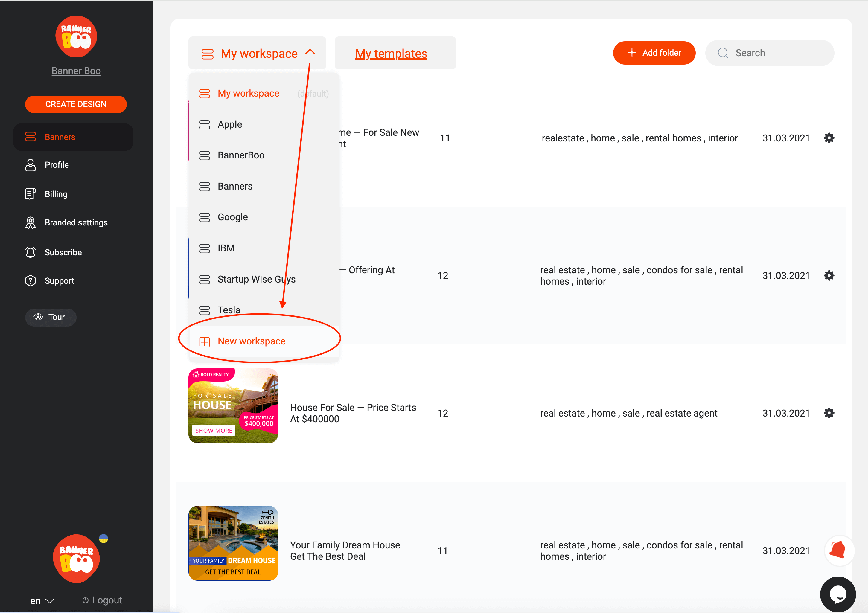Screen dimensions: 868x613
Task: Click the Billing receipt icon
Action: [x=30, y=194]
